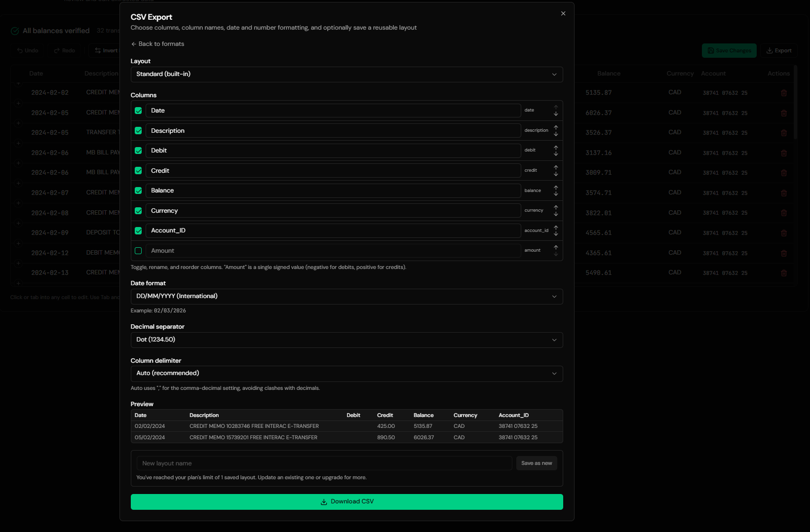Move the Debit column down
810x532 pixels.
point(556,154)
